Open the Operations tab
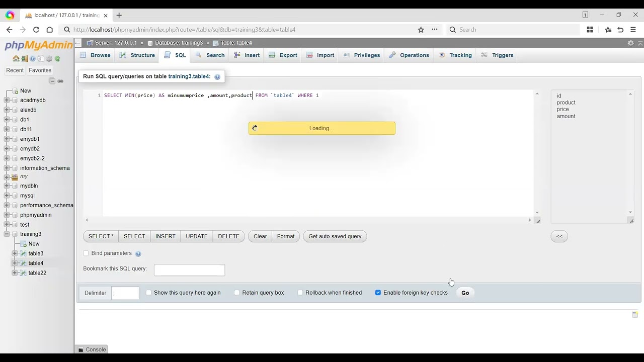 pyautogui.click(x=409, y=55)
